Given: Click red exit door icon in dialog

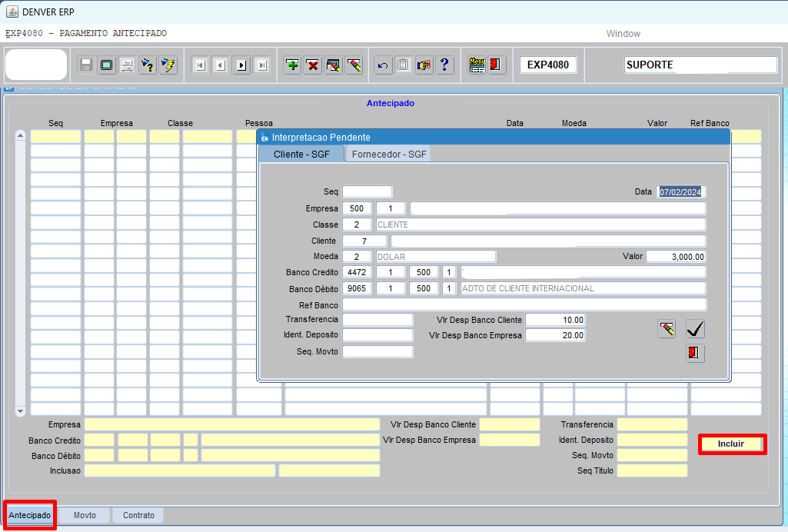Looking at the screenshot, I should (696, 353).
